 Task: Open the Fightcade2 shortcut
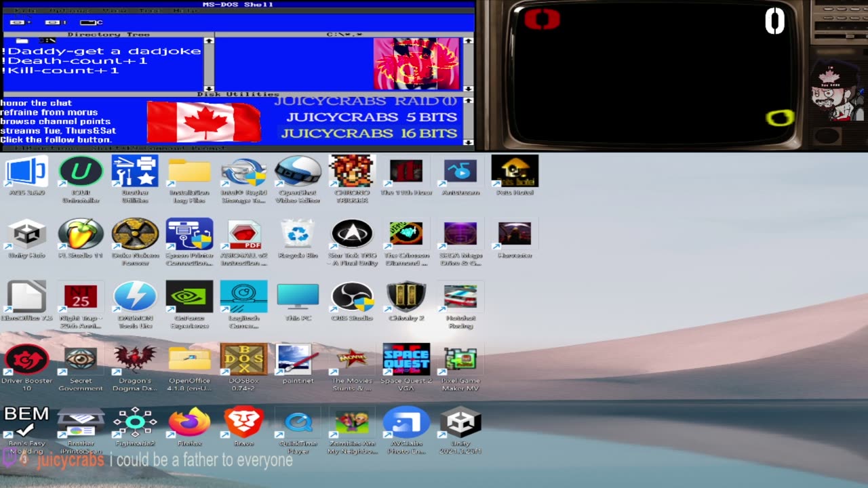(x=135, y=427)
